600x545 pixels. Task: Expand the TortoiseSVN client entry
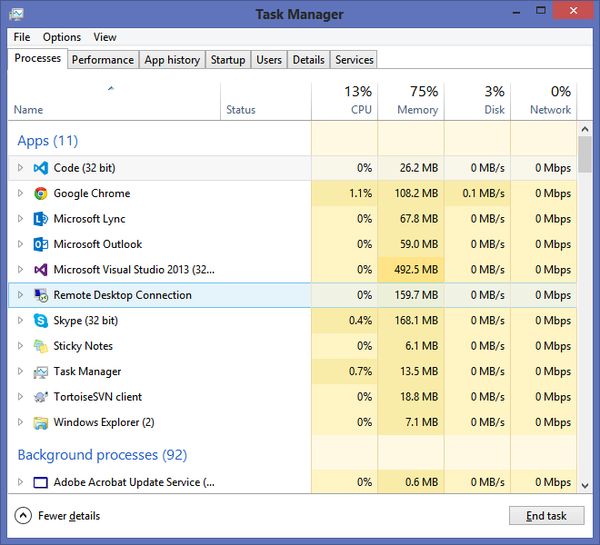tap(20, 397)
